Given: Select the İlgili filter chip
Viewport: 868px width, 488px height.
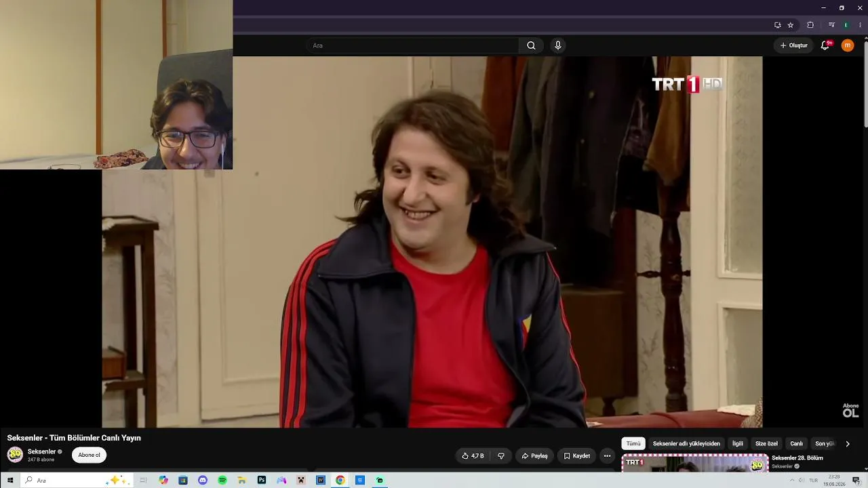Looking at the screenshot, I should (x=738, y=443).
